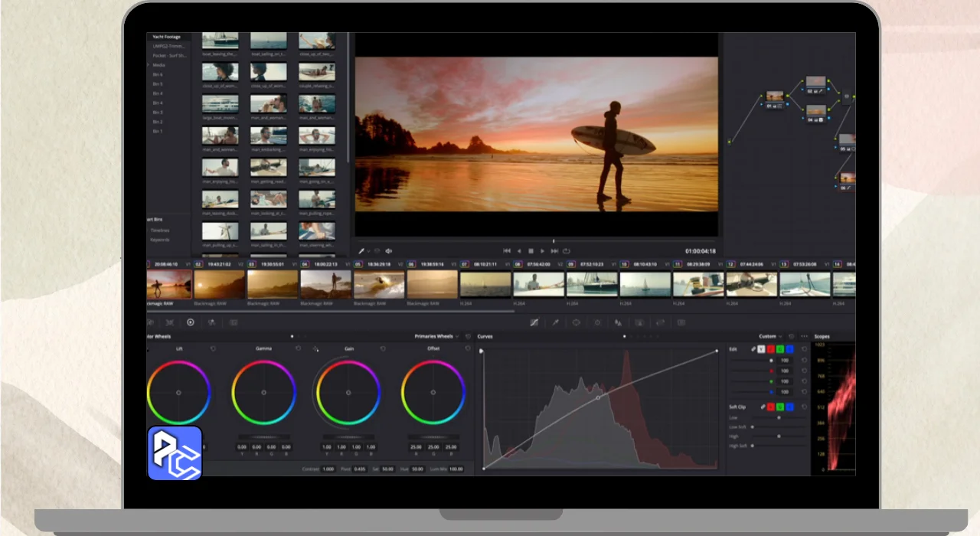Image resolution: width=980 pixels, height=536 pixels.
Task: Jump to the first frame
Action: (506, 250)
